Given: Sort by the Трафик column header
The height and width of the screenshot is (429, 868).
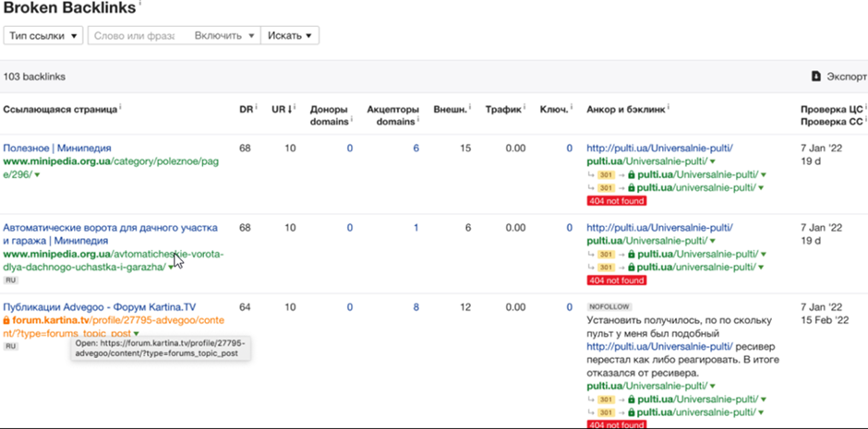Looking at the screenshot, I should [502, 109].
